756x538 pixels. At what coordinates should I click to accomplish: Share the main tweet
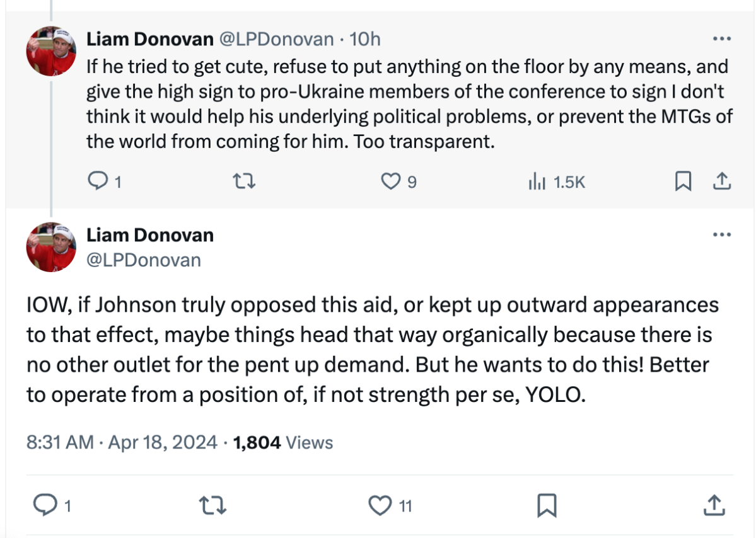coord(713,505)
